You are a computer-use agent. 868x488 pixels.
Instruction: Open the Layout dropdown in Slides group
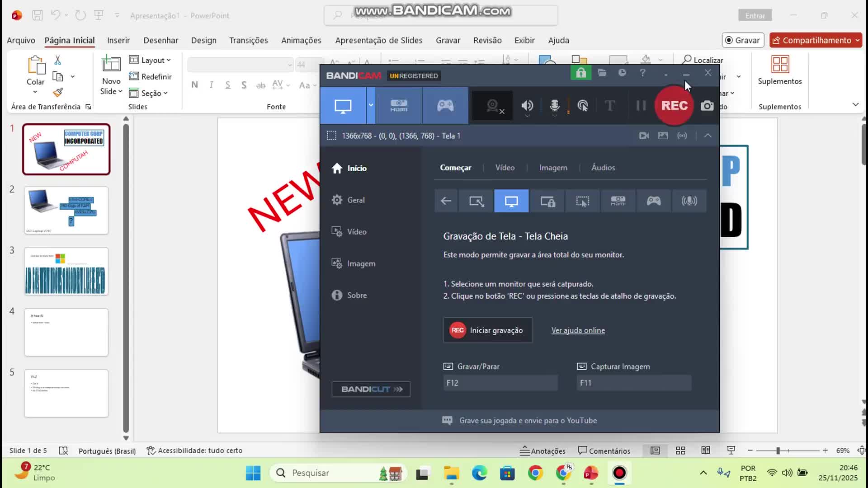click(x=150, y=60)
